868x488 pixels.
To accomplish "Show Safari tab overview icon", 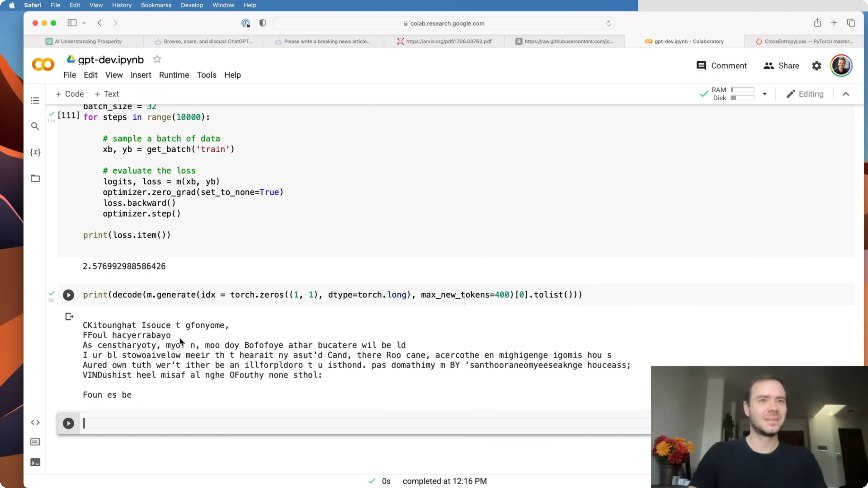I will click(851, 23).
